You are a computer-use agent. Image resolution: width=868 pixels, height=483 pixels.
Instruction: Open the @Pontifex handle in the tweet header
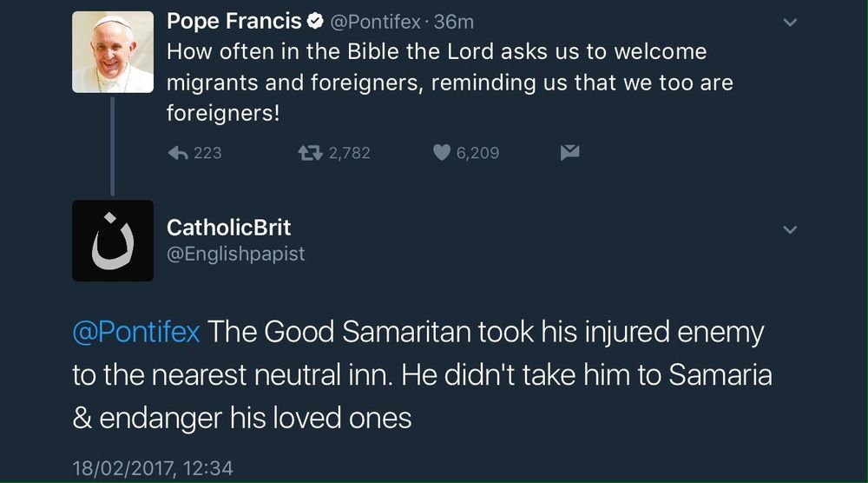377,22
